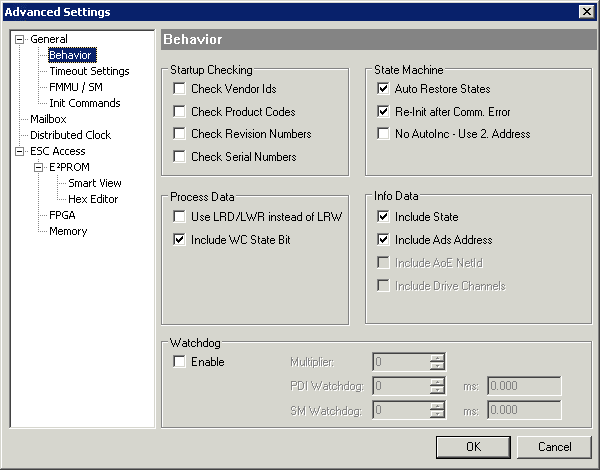Enable Check Vendor Ids checkbox
Image resolution: width=600 pixels, height=470 pixels.
point(179,88)
